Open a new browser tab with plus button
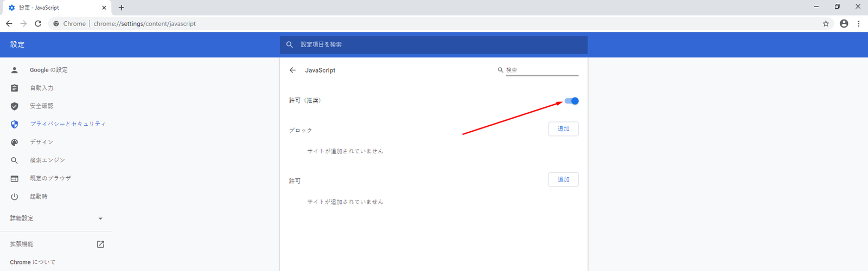The image size is (868, 271). [122, 8]
